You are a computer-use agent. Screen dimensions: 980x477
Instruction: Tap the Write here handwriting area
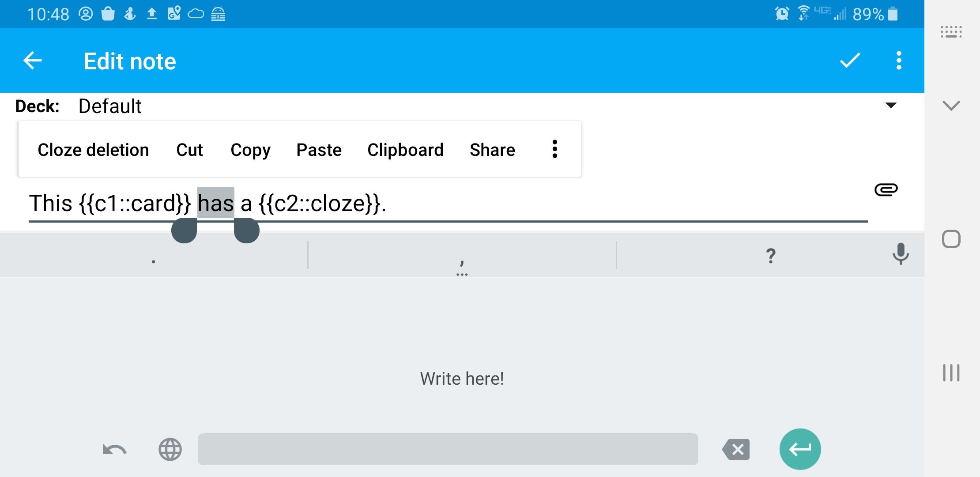coord(462,378)
